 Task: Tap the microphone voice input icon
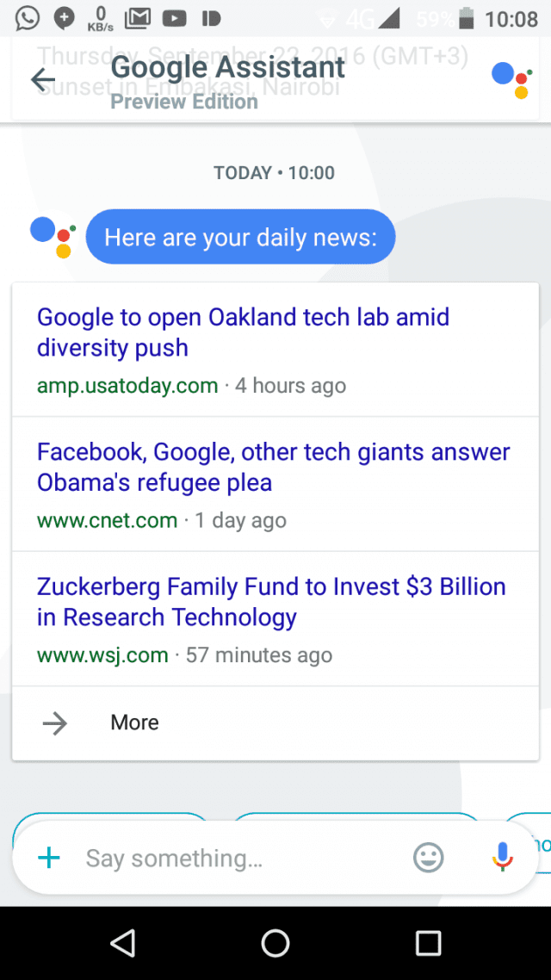(502, 857)
